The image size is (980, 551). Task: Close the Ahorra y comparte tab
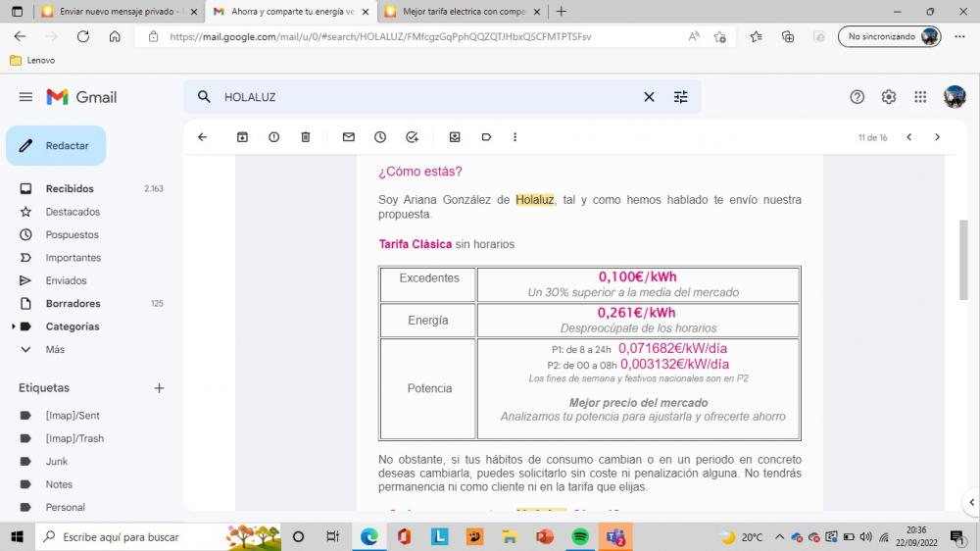[x=365, y=11]
